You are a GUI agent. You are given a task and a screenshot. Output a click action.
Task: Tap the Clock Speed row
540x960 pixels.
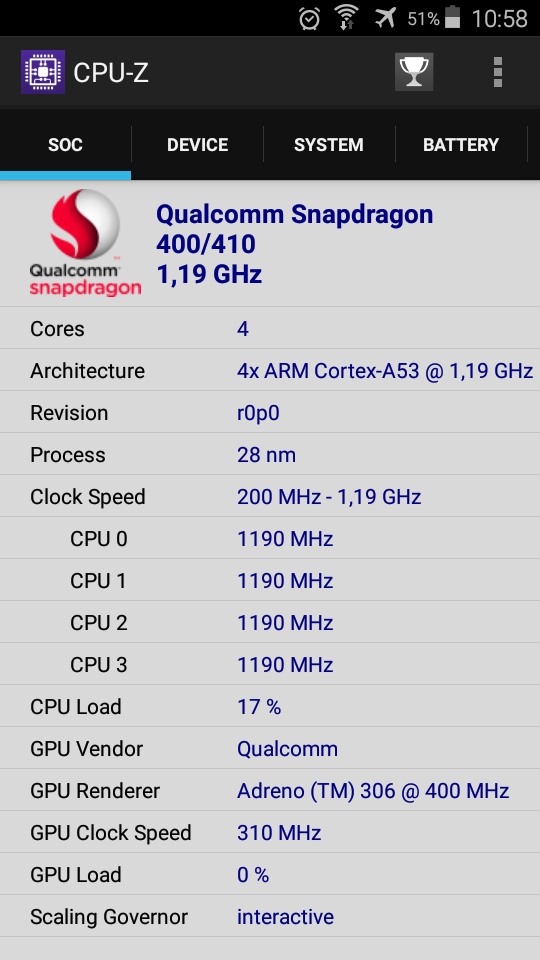[270, 497]
